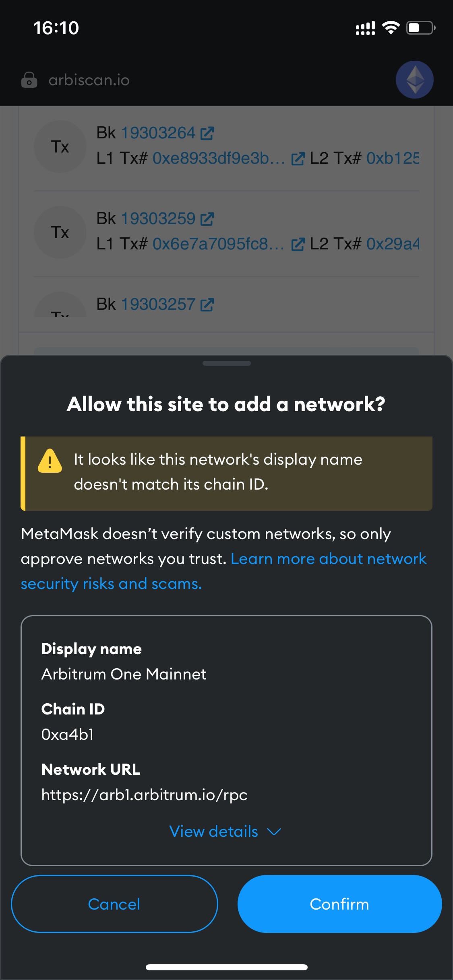453x980 pixels.
Task: Tap the yellow warning triangle icon
Action: [50, 461]
